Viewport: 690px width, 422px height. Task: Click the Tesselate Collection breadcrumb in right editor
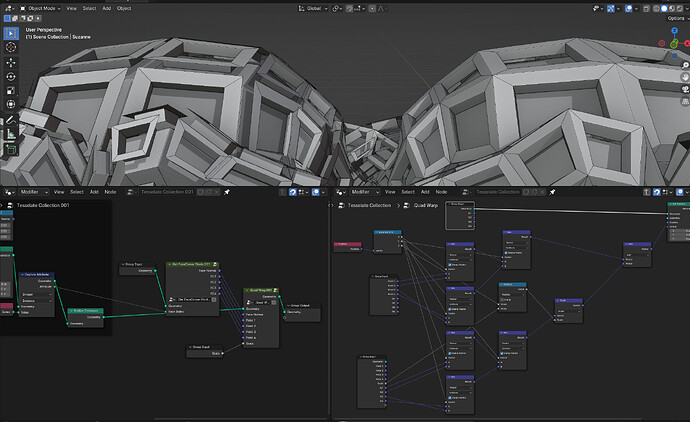click(x=369, y=205)
